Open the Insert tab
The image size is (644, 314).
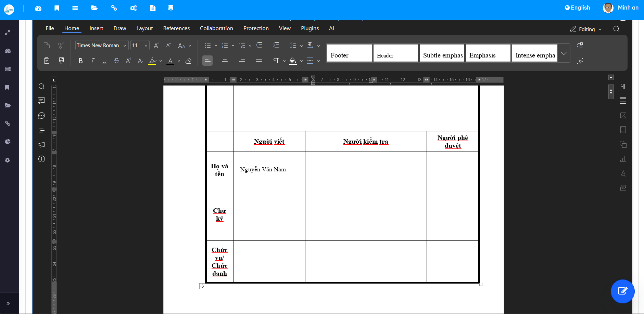click(96, 28)
